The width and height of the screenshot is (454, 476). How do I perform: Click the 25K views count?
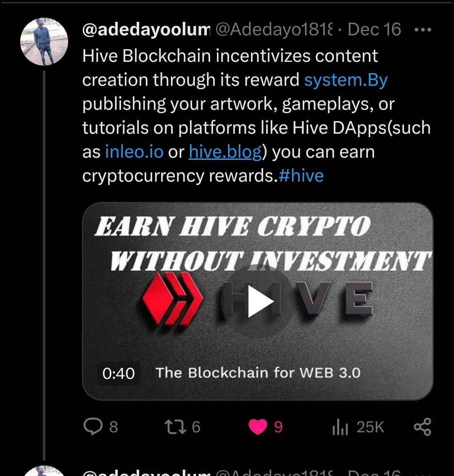point(370,427)
